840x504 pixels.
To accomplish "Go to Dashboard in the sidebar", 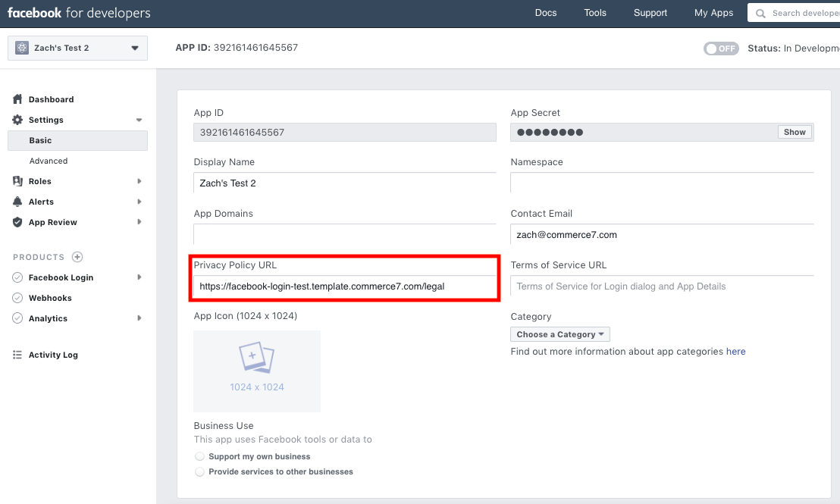I will [52, 99].
